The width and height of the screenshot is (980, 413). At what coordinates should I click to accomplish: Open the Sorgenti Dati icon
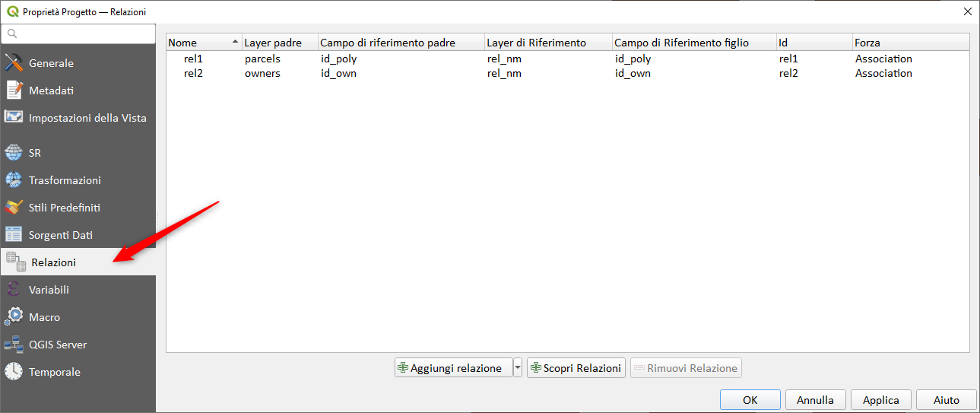(x=14, y=235)
